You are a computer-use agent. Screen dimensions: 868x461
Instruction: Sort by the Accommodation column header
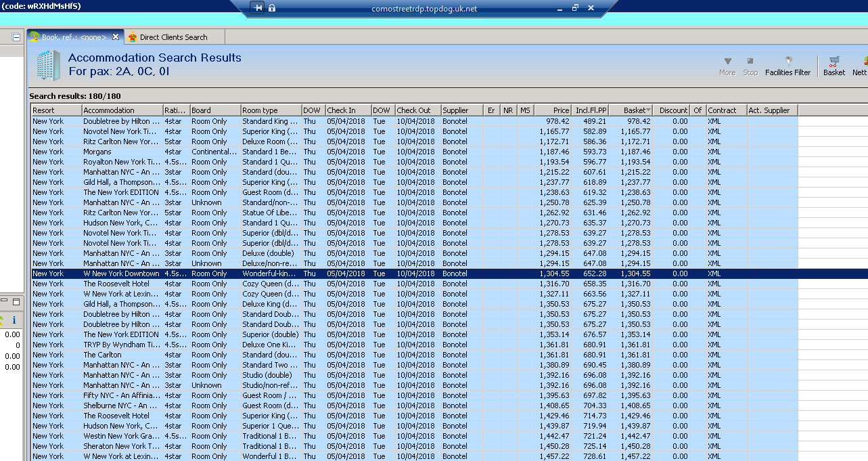[x=122, y=110]
